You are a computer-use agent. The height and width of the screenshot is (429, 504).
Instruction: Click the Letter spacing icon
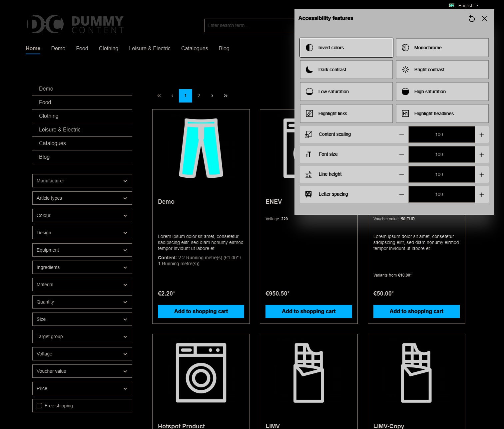[x=309, y=194]
